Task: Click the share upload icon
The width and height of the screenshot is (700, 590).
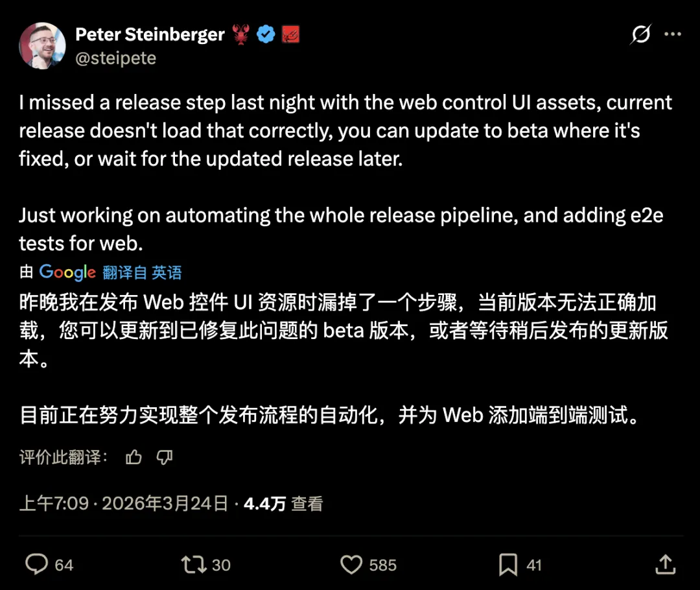Action: pyautogui.click(x=666, y=564)
